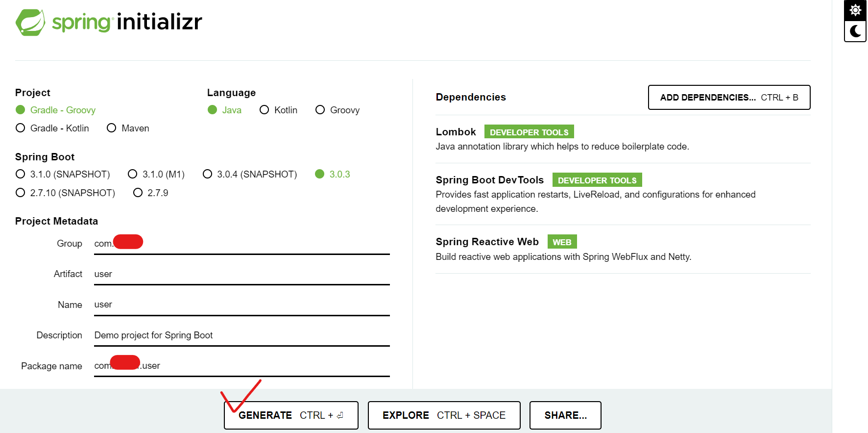Select Gradle - Groovy project option
This screenshot has width=868, height=433.
(55, 110)
